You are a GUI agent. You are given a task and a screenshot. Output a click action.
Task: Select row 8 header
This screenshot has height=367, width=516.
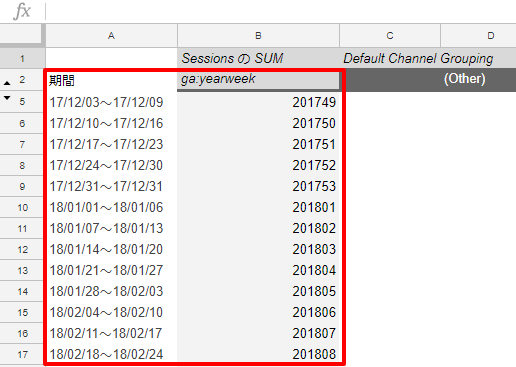click(x=22, y=165)
